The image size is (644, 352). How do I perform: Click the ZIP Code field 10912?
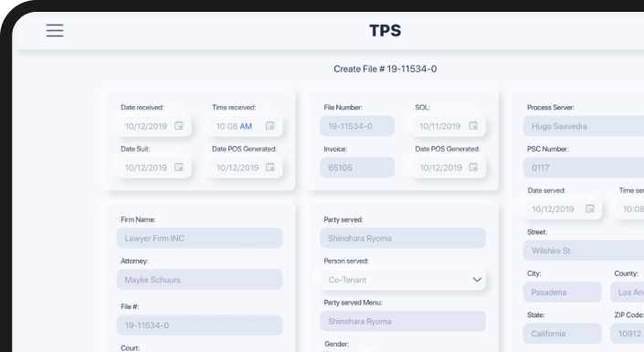click(x=628, y=334)
